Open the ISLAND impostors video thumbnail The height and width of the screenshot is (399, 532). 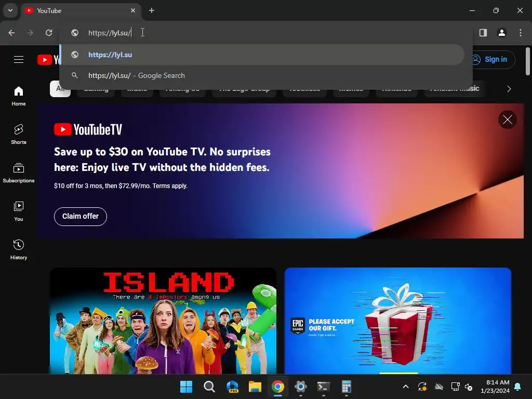click(x=163, y=321)
